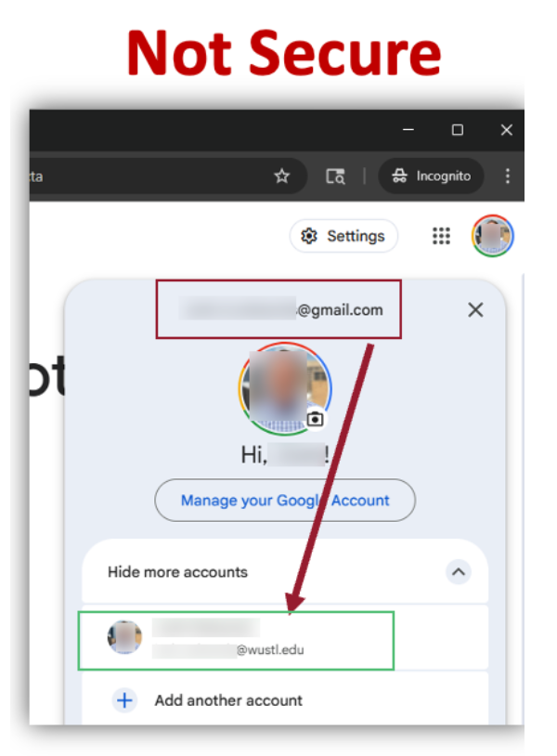Open Settings with the gear button
The height and width of the screenshot is (756, 557).
[343, 236]
